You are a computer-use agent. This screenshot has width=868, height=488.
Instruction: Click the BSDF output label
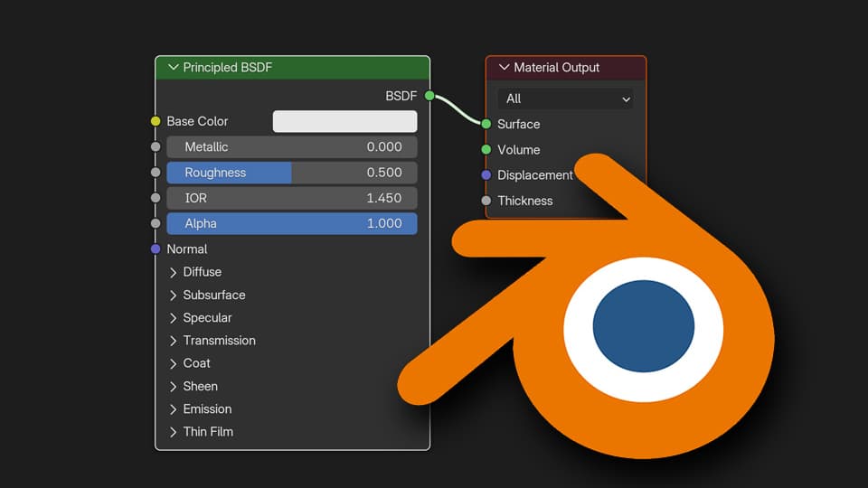401,97
